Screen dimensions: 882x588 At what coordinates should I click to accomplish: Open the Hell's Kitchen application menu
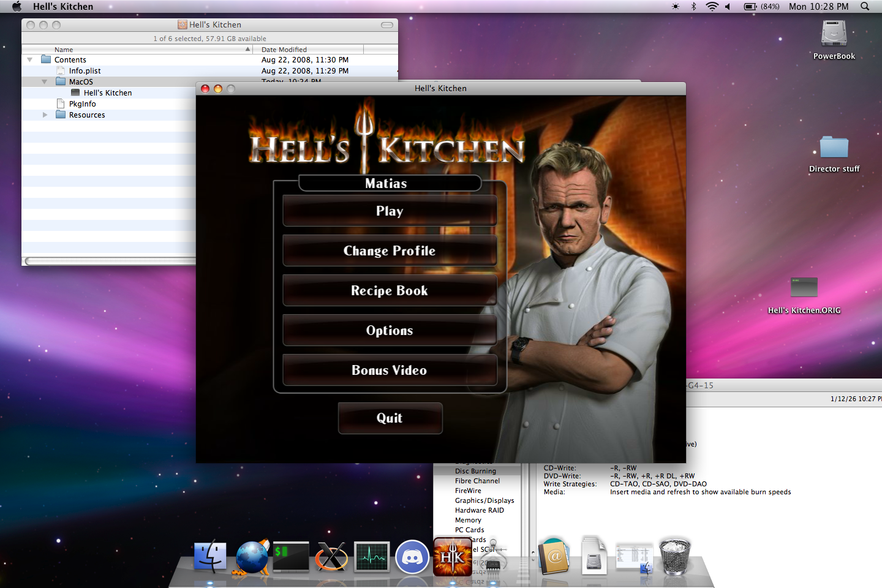63,6
